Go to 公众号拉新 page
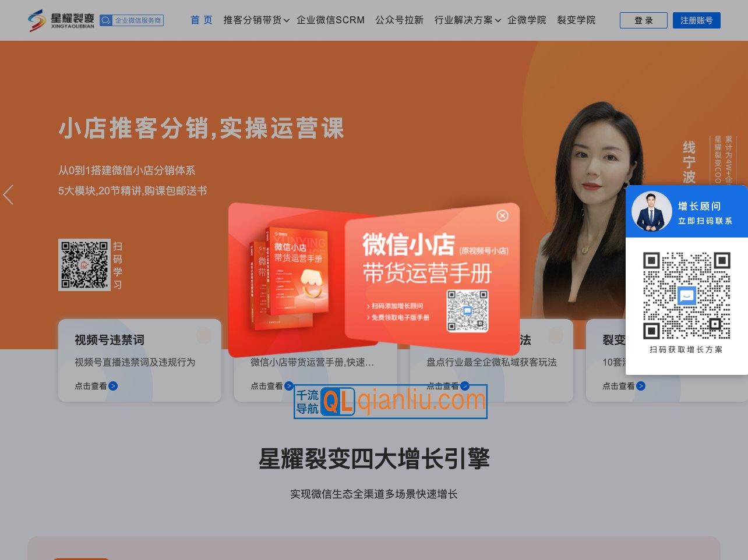 (399, 20)
